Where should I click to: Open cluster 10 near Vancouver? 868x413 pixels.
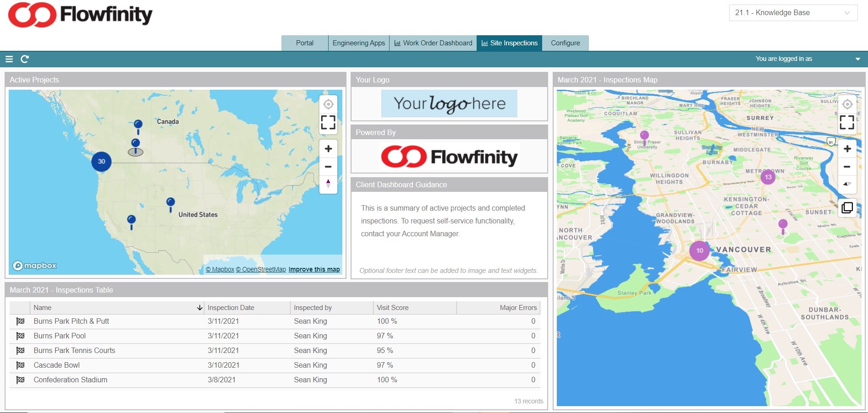tap(700, 251)
